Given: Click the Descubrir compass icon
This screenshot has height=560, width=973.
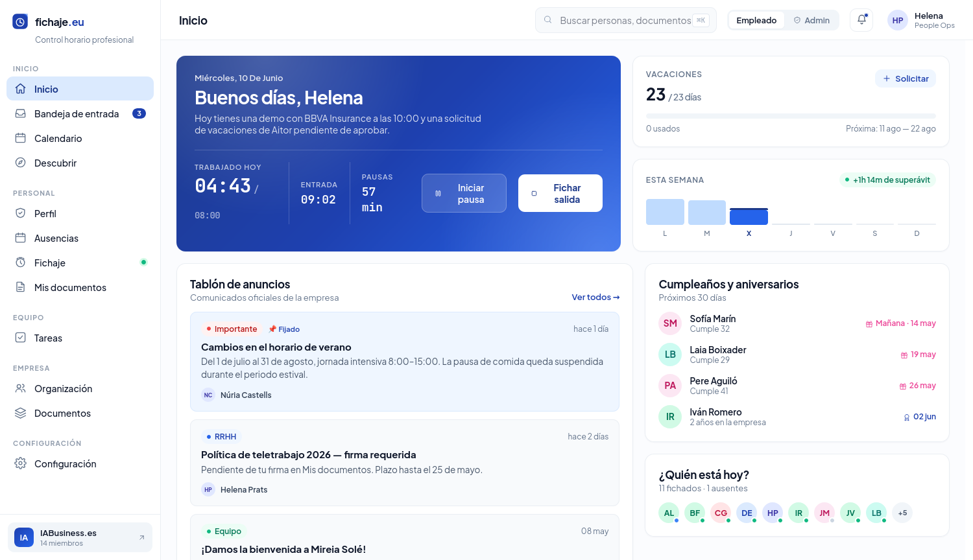Looking at the screenshot, I should [x=21, y=163].
